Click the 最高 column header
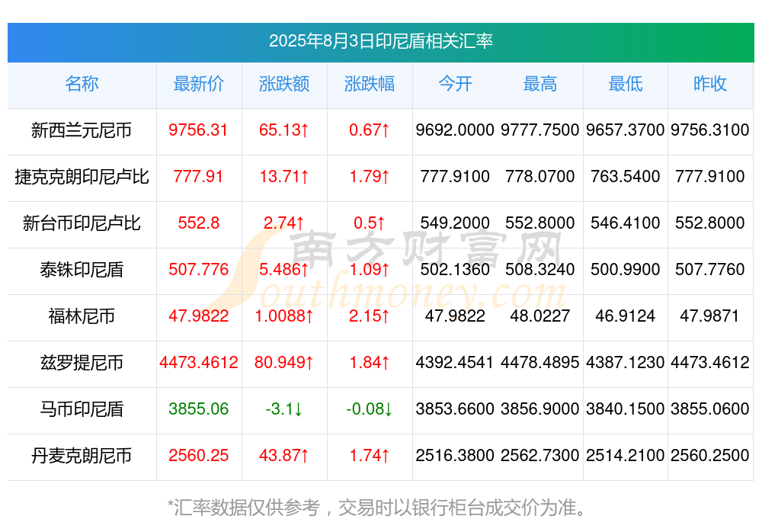The width and height of the screenshot is (762, 532). (x=540, y=84)
